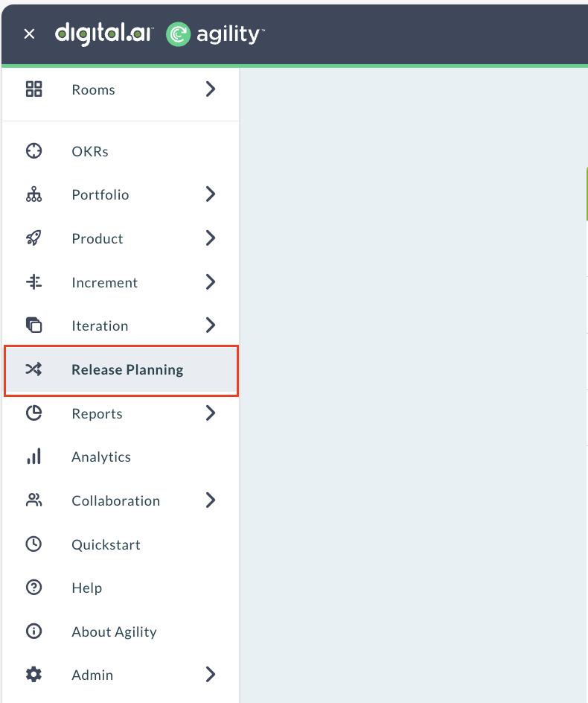Expand the Reports submenu chevron

click(210, 413)
